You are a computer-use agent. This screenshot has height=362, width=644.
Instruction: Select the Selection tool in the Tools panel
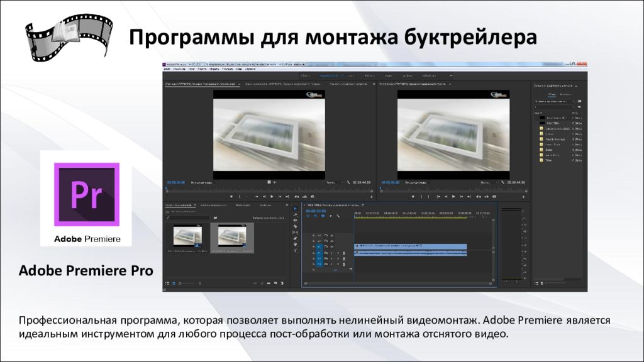[x=295, y=208]
